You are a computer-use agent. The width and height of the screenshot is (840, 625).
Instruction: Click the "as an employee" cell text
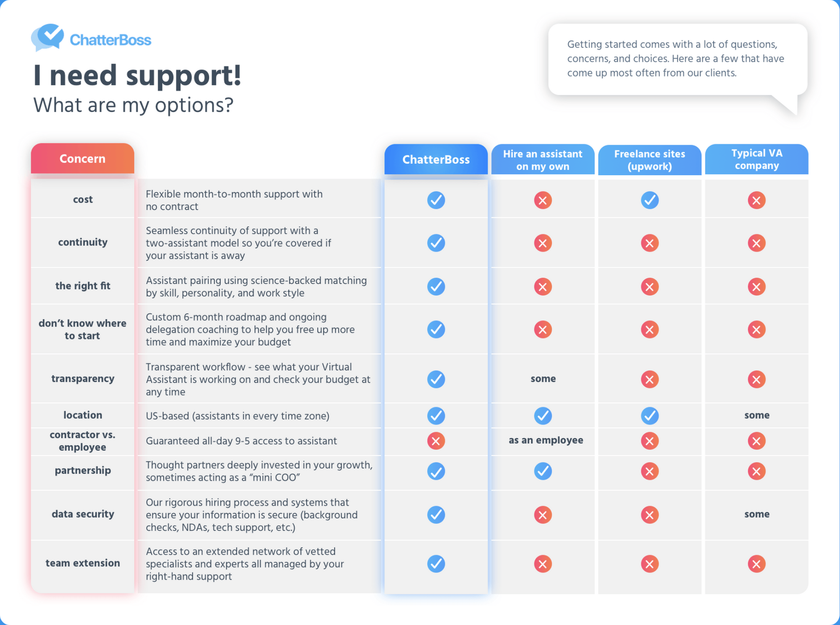coord(546,440)
